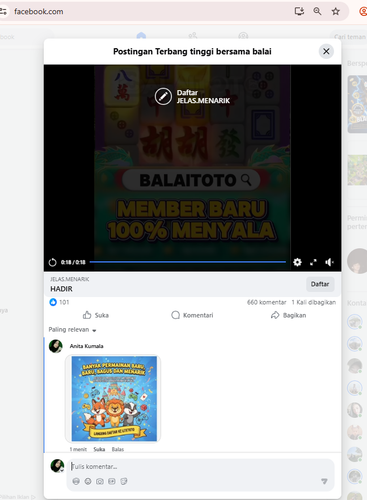Viewport: 367px width, 500px height.
Task: Replay the video with the circular arrow
Action: click(52, 262)
